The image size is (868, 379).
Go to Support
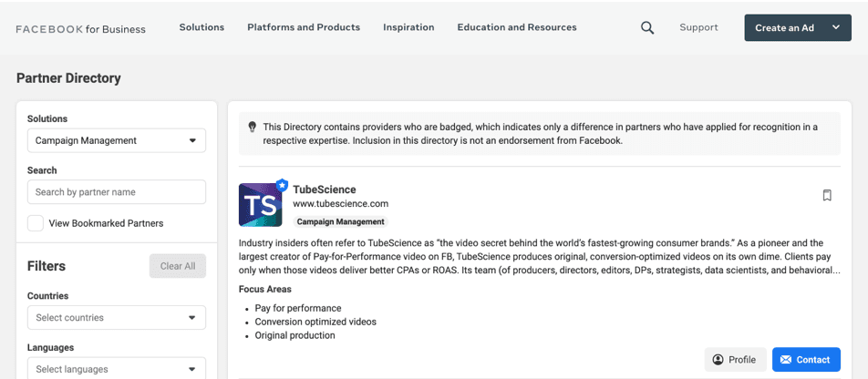coord(698,27)
